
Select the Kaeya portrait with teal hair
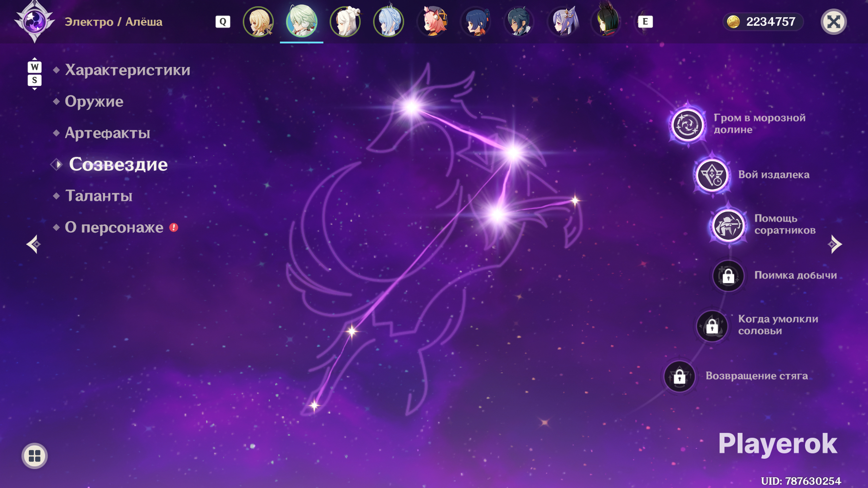pyautogui.click(x=519, y=21)
